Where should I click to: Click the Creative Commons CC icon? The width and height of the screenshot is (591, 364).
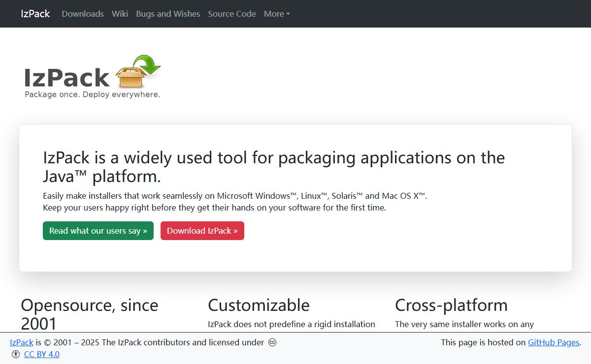(x=272, y=342)
